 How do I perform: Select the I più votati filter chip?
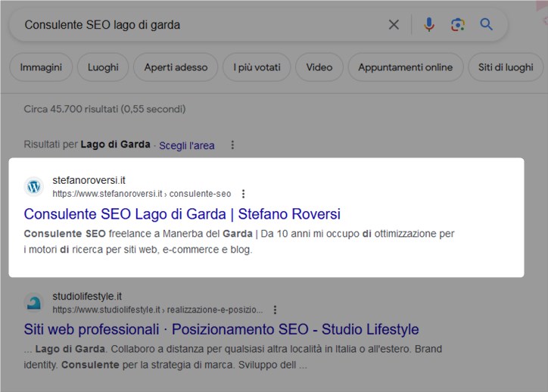257,67
